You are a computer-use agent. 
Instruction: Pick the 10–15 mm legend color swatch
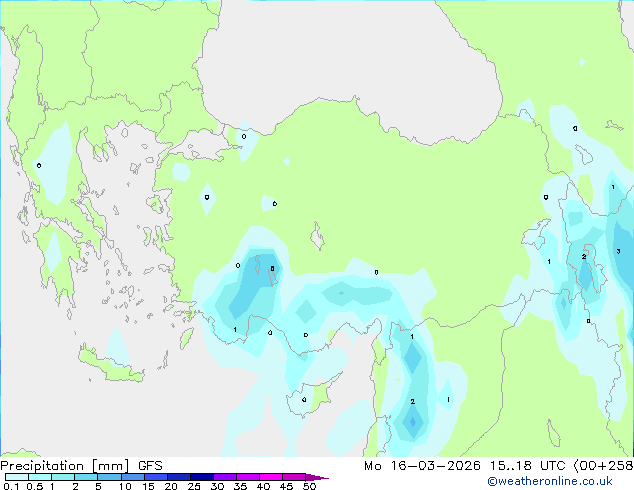point(132,477)
